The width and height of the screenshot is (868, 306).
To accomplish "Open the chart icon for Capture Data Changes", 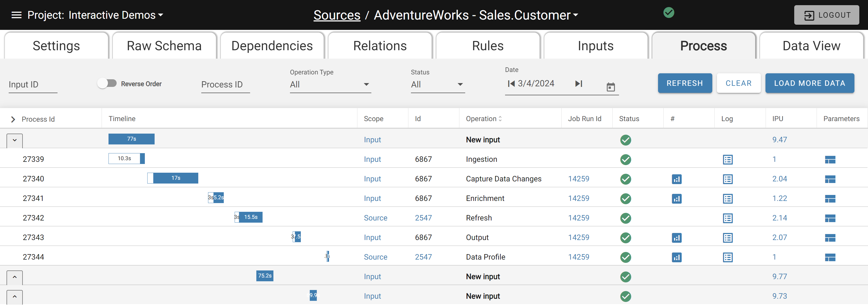I will [677, 179].
